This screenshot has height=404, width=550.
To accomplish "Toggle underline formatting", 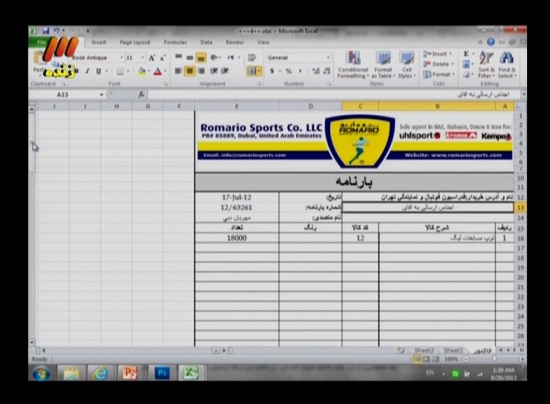I will tap(99, 71).
